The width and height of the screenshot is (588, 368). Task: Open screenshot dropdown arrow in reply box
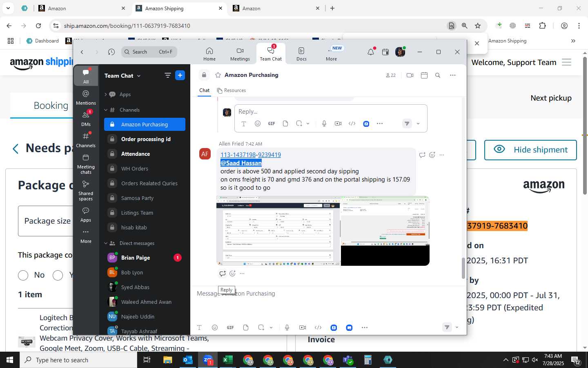click(308, 123)
